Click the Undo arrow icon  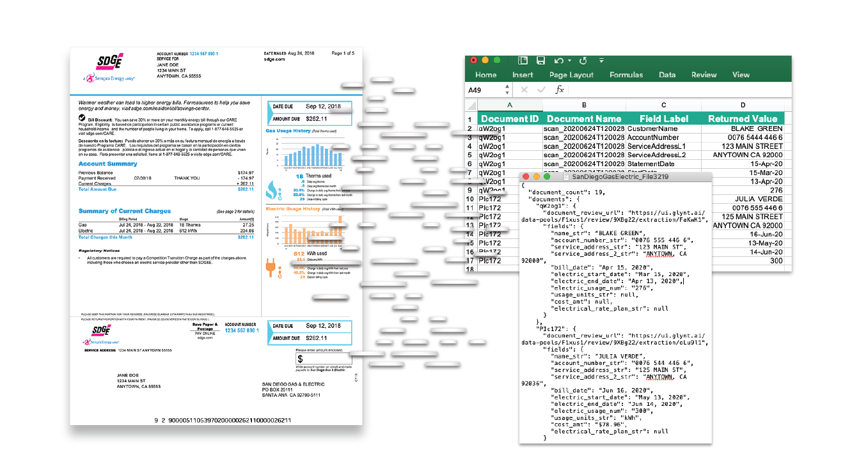click(x=558, y=61)
